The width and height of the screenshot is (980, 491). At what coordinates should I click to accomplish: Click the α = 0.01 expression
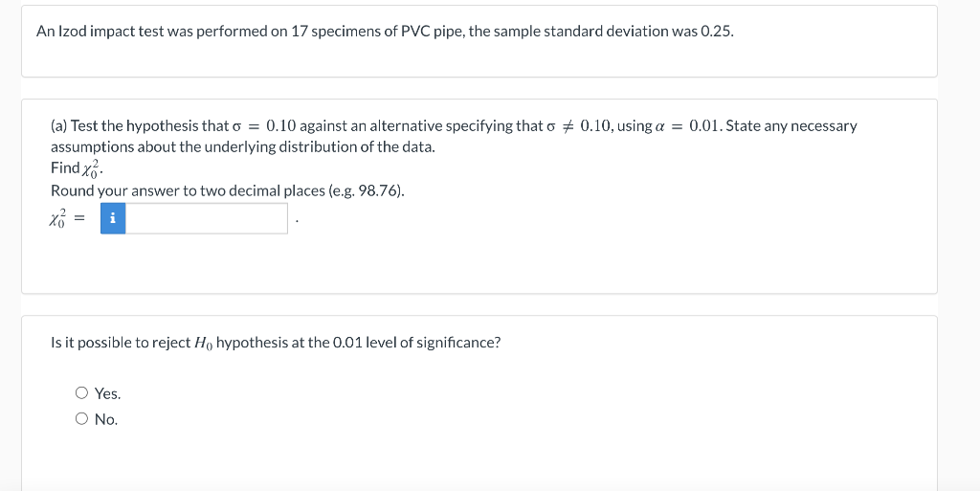pyautogui.click(x=688, y=125)
